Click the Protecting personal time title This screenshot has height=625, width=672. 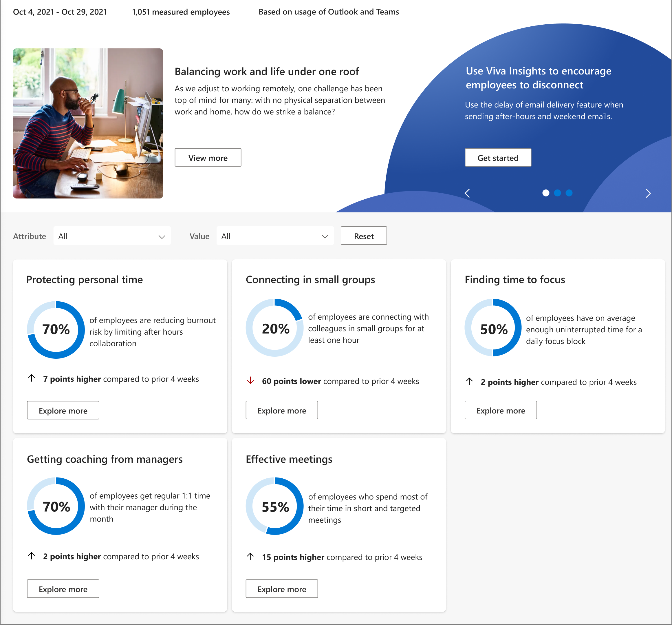(x=85, y=280)
